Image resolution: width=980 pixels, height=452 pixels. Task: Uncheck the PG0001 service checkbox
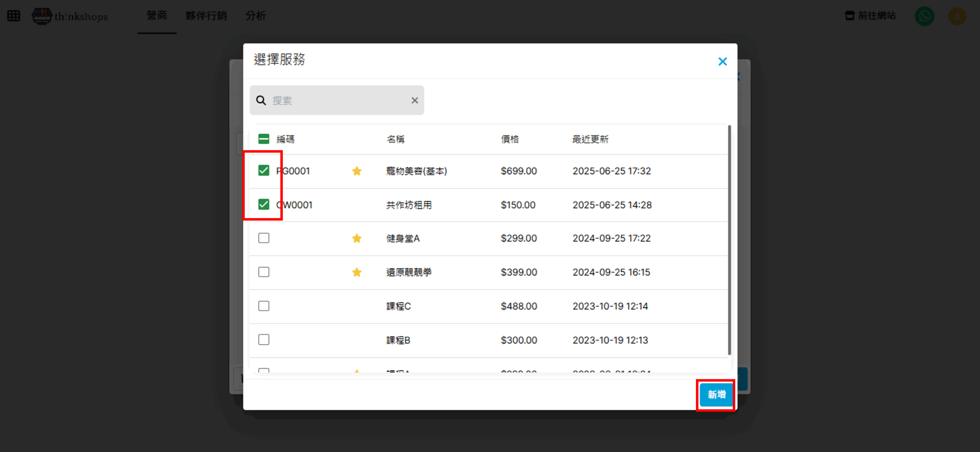tap(264, 171)
